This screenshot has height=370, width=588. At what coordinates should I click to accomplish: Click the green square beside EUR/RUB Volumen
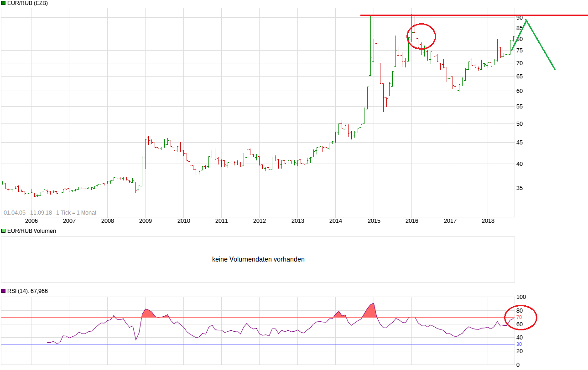point(3,231)
